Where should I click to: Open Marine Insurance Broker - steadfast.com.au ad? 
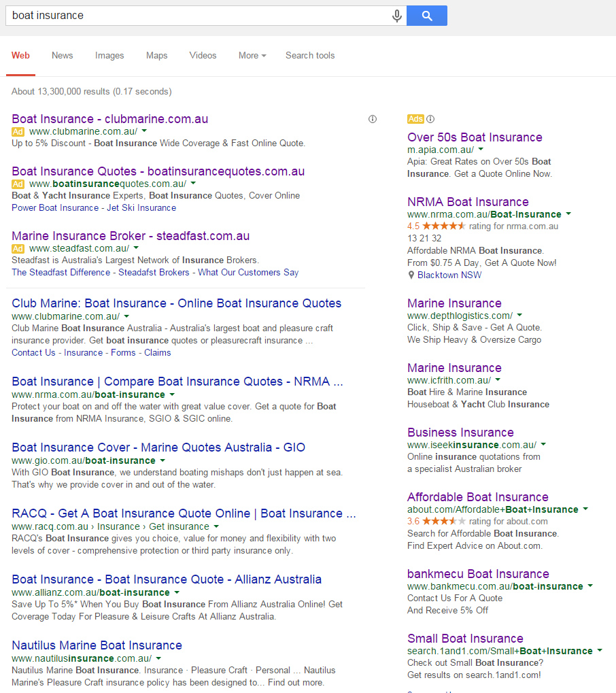[131, 235]
